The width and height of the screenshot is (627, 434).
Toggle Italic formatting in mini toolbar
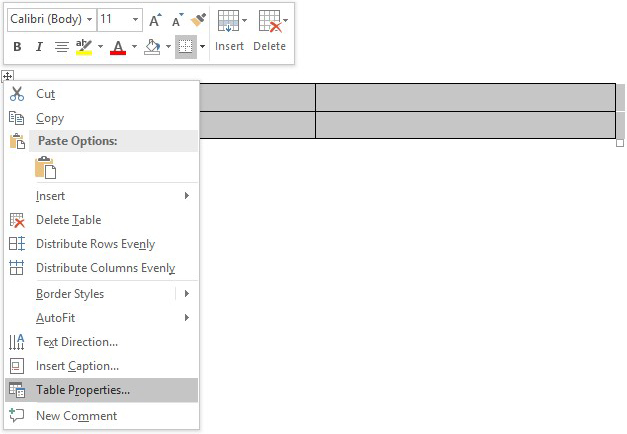[39, 47]
